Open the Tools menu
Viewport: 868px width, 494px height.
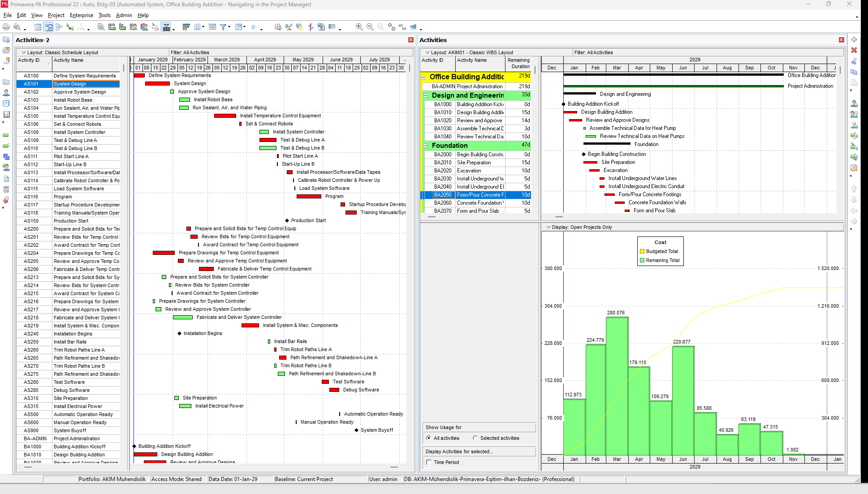[104, 15]
